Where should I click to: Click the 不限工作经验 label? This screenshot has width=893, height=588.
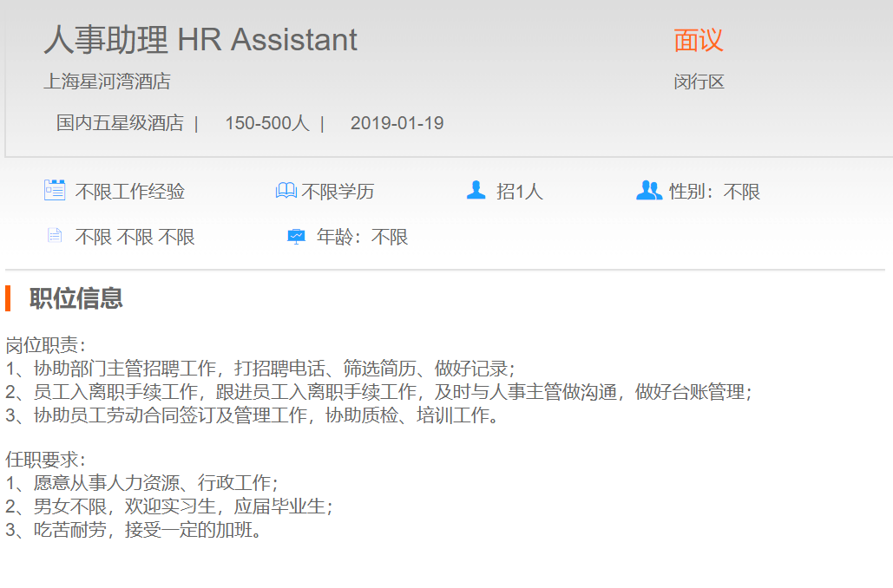click(129, 192)
